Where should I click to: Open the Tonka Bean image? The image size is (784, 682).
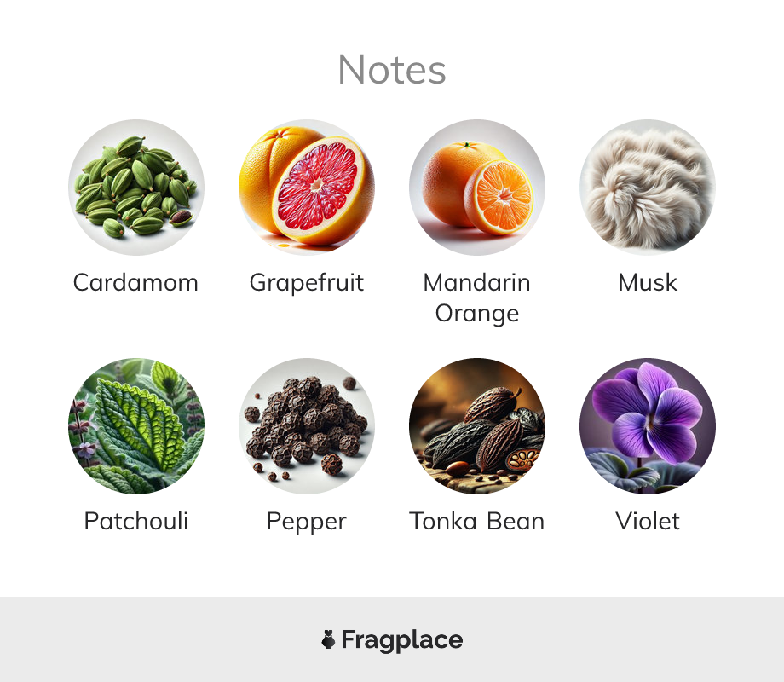pyautogui.click(x=477, y=425)
